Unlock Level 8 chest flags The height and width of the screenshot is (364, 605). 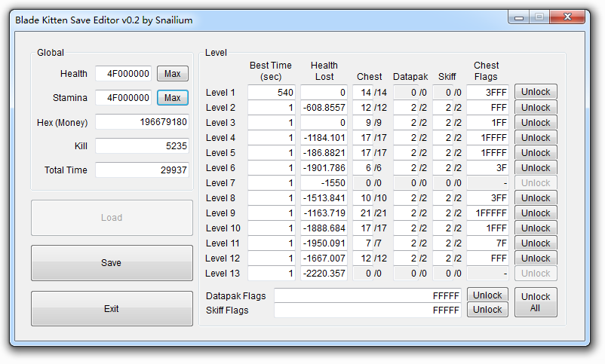536,197
